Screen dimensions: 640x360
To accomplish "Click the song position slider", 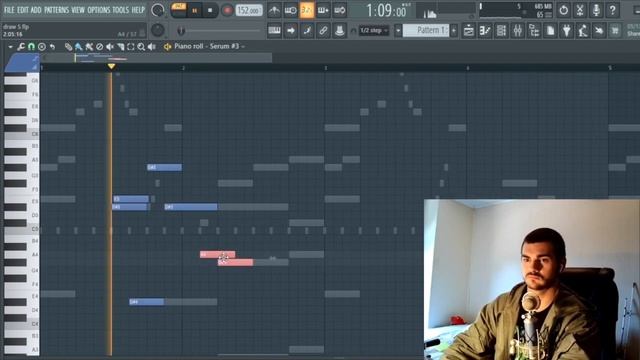I will (x=219, y=31).
